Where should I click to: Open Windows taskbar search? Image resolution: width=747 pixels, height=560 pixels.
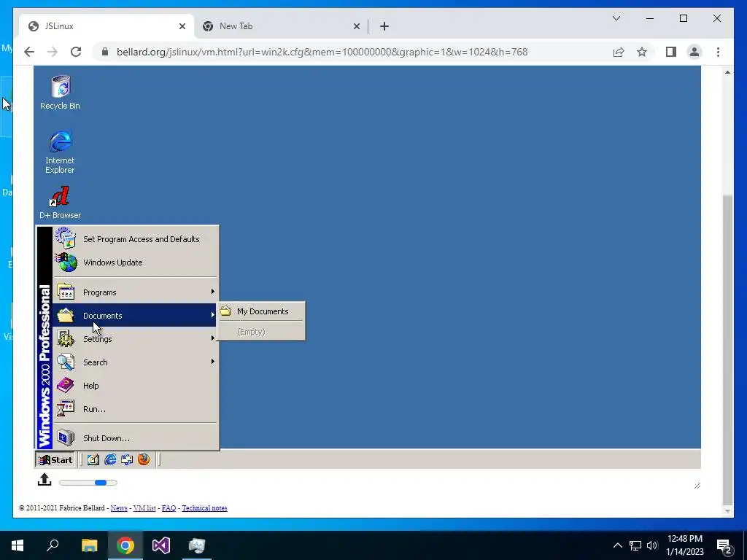pyautogui.click(x=53, y=545)
